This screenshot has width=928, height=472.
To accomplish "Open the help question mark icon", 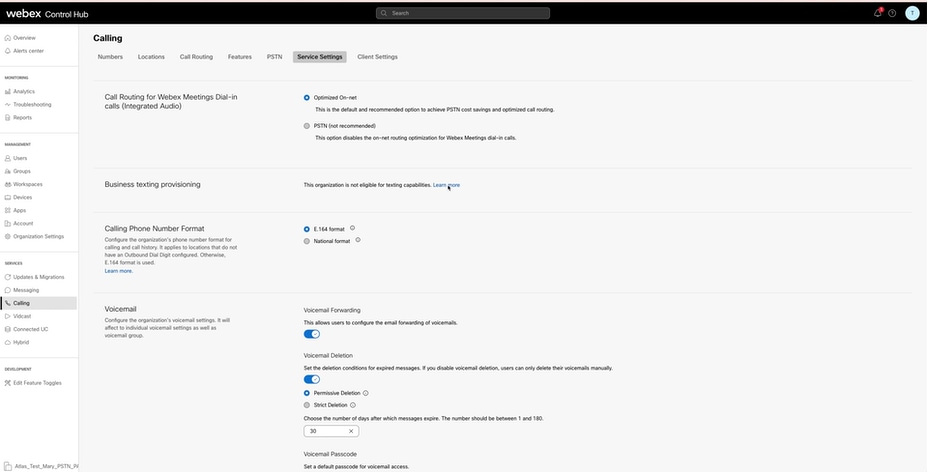I will (892, 13).
